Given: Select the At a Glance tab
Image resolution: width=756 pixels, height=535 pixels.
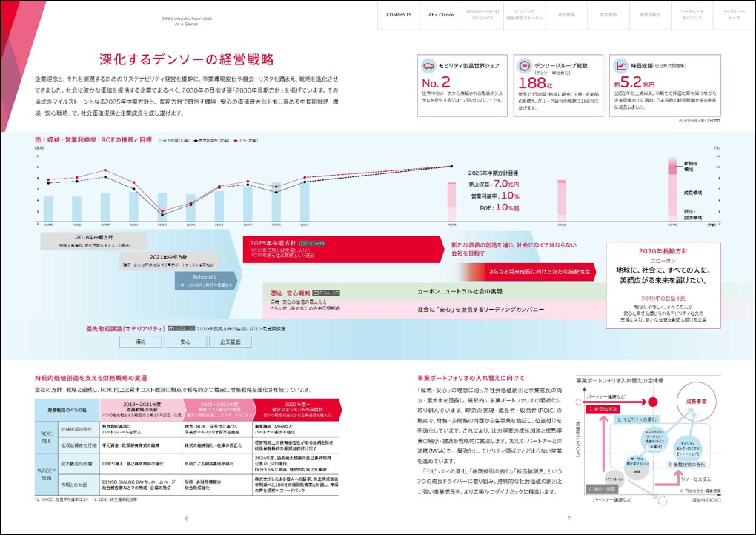Looking at the screenshot, I should point(441,15).
